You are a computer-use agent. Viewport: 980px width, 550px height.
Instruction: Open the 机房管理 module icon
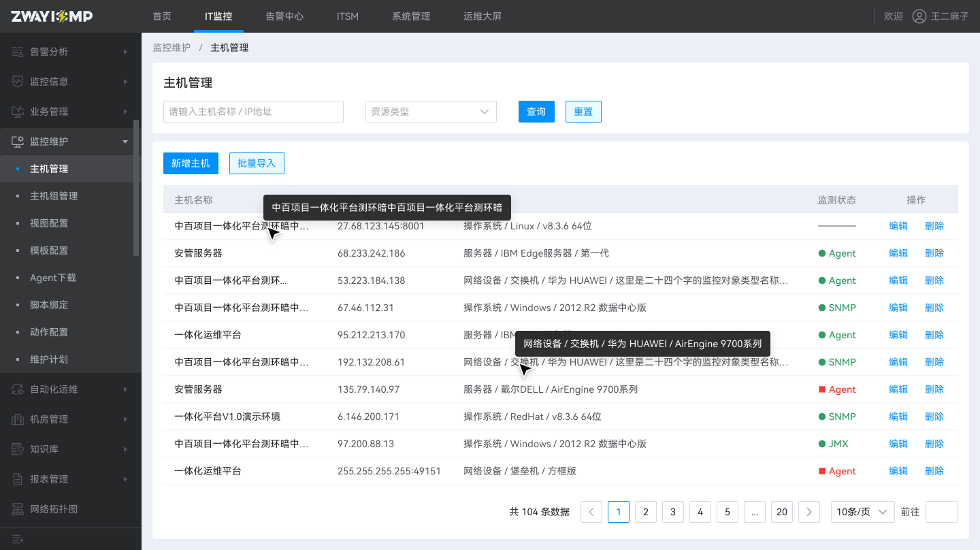click(x=18, y=419)
